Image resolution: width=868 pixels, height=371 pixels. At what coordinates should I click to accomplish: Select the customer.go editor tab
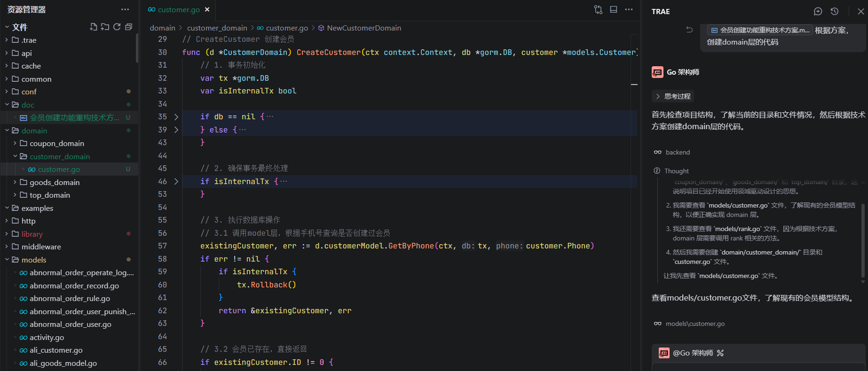(x=179, y=9)
